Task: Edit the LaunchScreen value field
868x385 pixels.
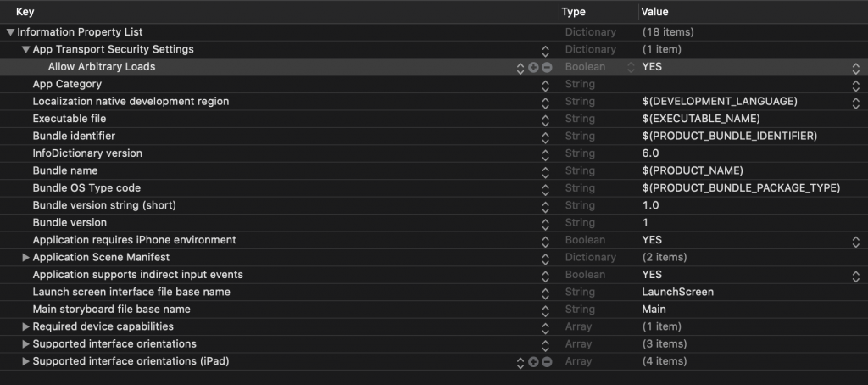Action: tap(677, 293)
